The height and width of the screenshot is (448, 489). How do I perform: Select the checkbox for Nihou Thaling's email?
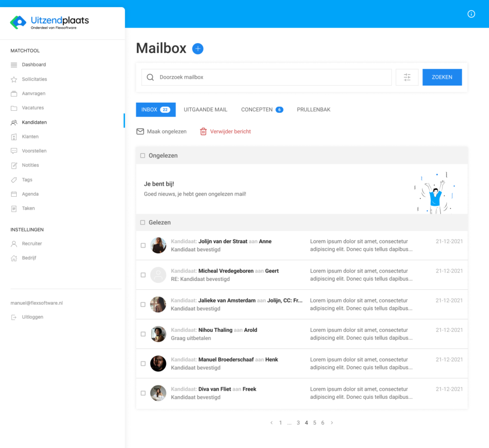[142, 334]
